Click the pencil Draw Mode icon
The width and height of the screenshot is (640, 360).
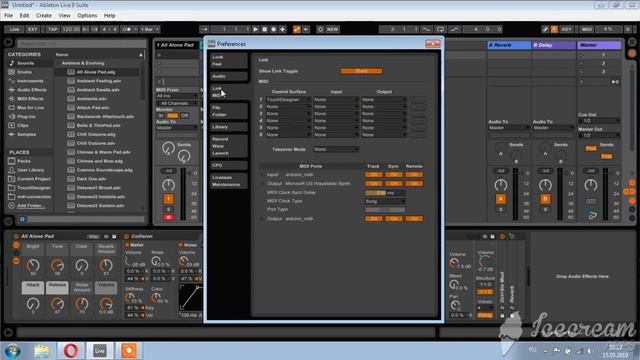(545, 29)
